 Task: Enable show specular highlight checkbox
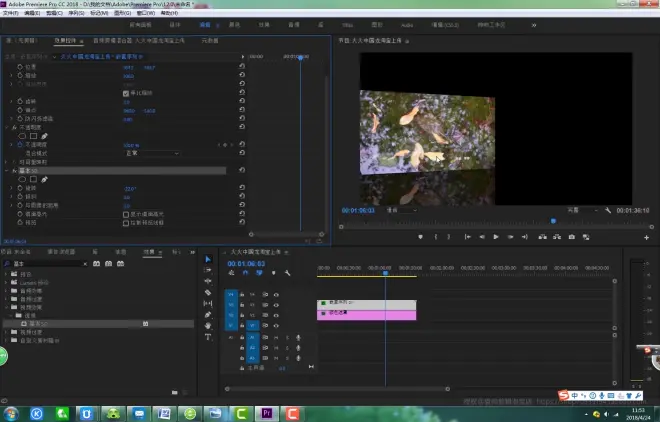[x=126, y=214]
